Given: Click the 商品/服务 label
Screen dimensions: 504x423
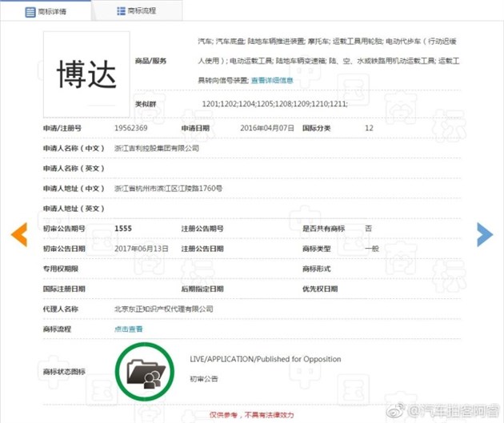Looking at the screenshot, I should tap(150, 61).
